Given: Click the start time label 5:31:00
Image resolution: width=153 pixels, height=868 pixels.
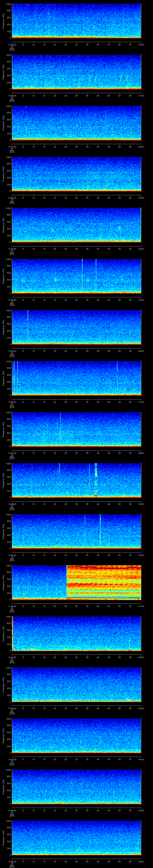Looking at the screenshot, I should [x=12, y=147].
